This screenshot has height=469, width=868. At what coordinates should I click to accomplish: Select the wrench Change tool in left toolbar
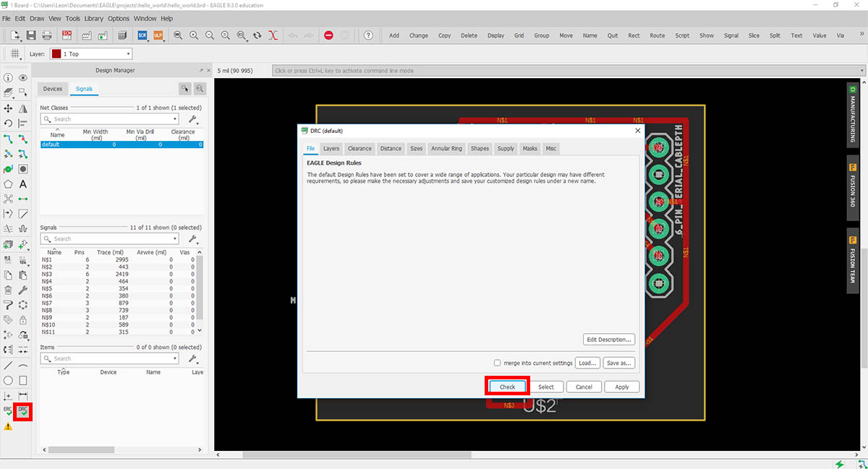click(23, 290)
